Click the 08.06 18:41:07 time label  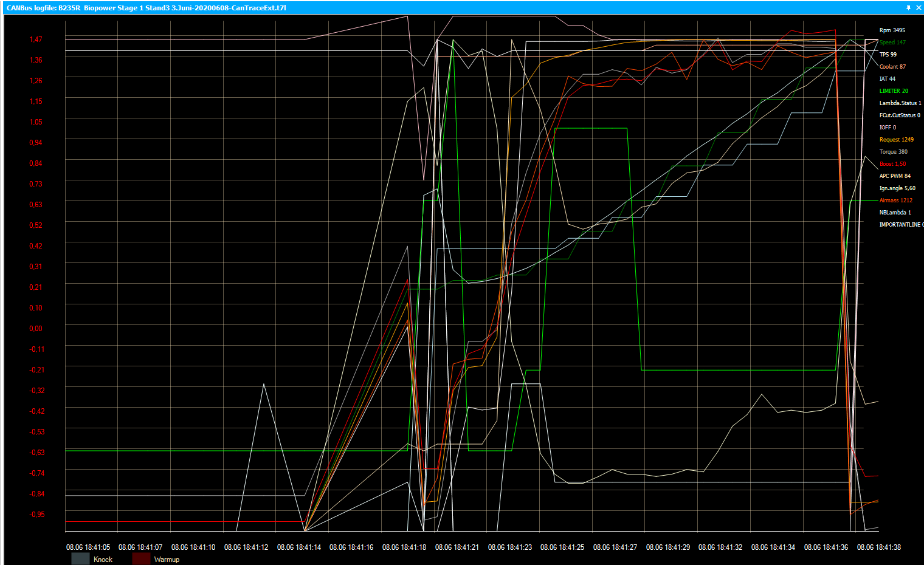click(x=140, y=547)
